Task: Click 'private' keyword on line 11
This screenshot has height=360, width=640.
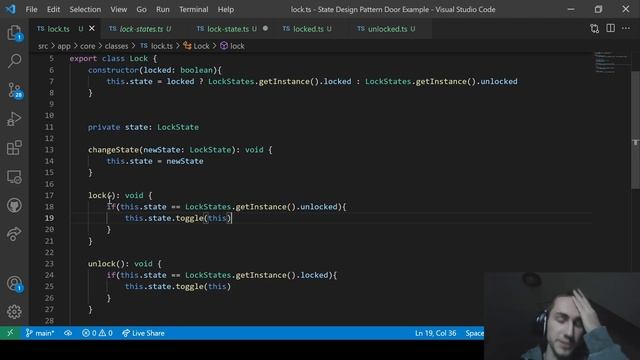Action: click(104, 127)
